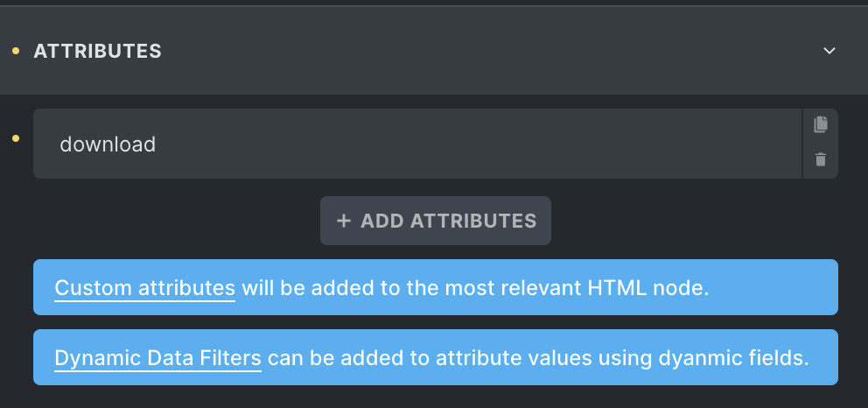Screen dimensions: 868x408
Task: Click the yellow dot beside the download row
Action: tap(16, 138)
